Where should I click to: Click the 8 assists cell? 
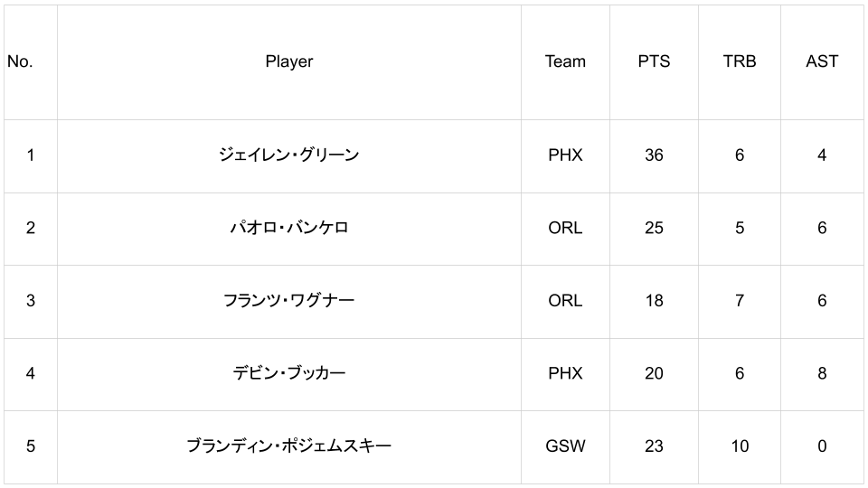pyautogui.click(x=822, y=373)
